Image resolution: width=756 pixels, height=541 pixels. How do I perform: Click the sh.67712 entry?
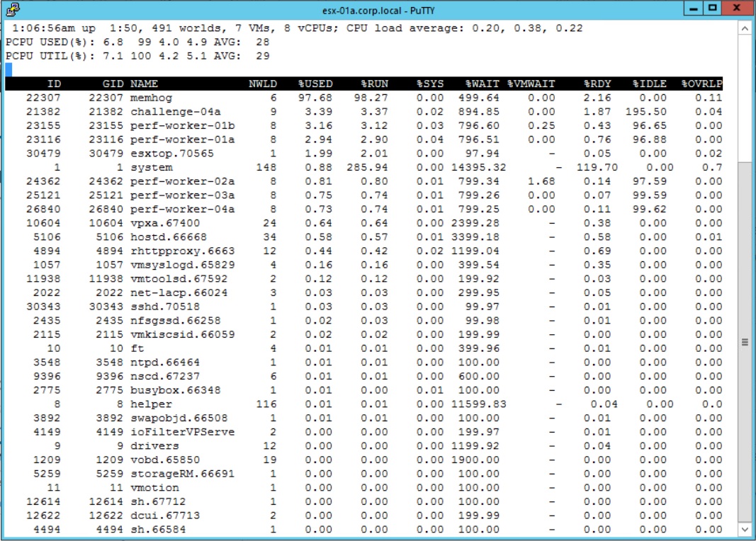[x=158, y=503]
